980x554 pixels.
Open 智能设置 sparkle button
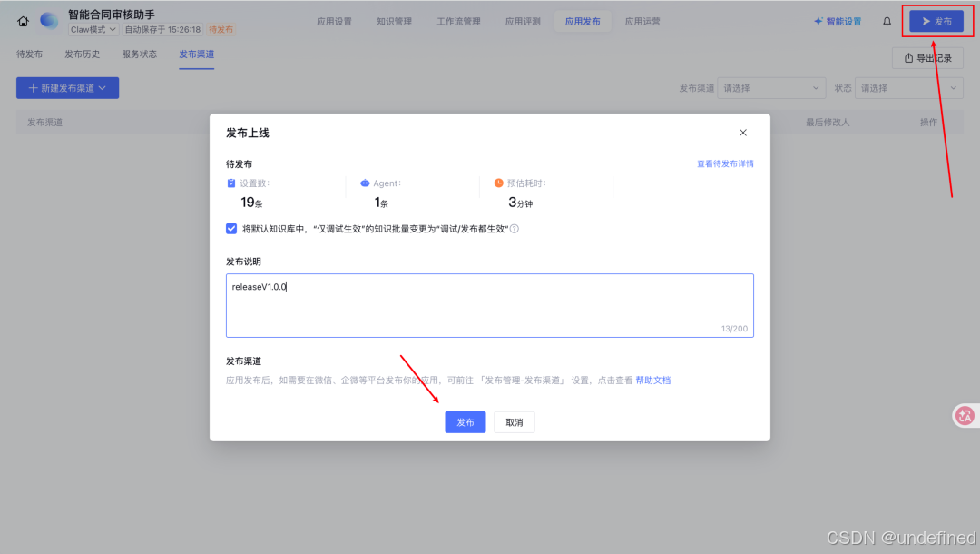click(838, 21)
